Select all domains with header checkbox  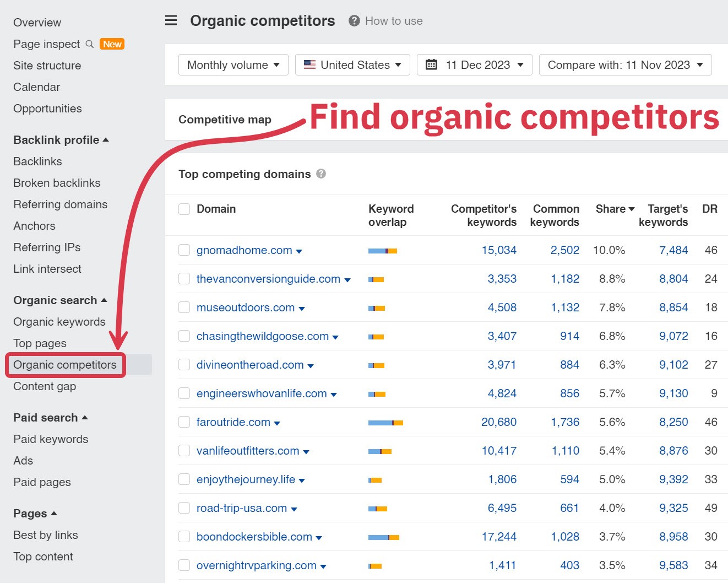click(x=184, y=209)
